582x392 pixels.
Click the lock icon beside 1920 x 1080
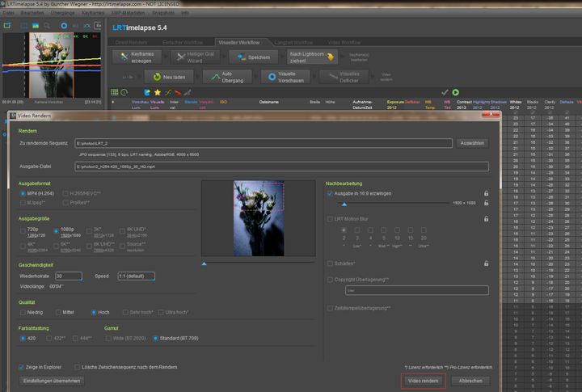pos(486,203)
